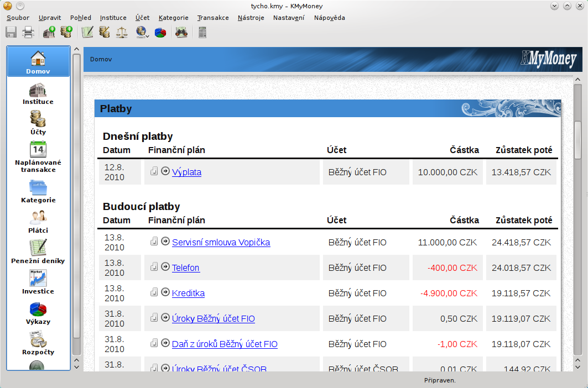Screen dimensions: 588x388
Task: Go to Naplánované transakce in the sidebar
Action: (x=38, y=156)
